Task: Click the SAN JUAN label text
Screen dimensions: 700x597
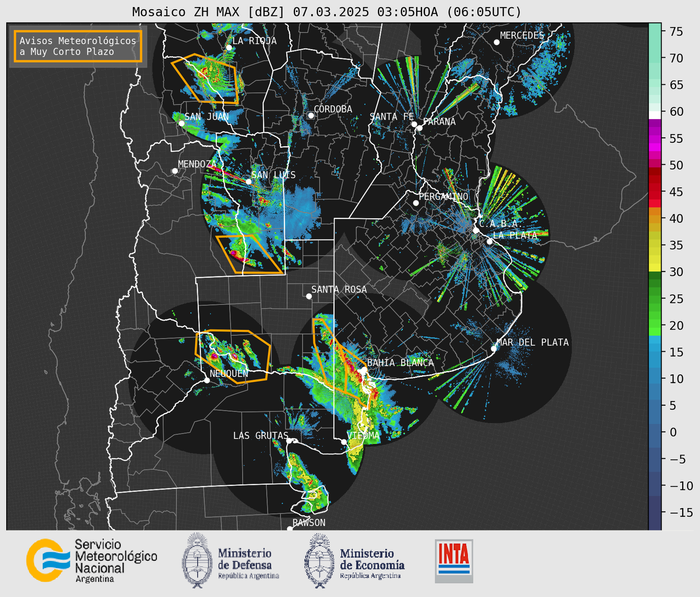Action: [x=207, y=117]
